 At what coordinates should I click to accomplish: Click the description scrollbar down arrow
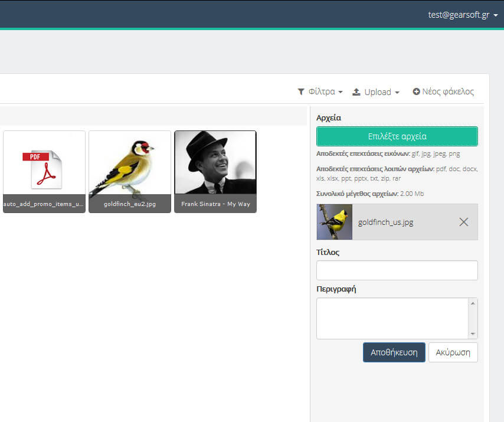click(x=473, y=333)
